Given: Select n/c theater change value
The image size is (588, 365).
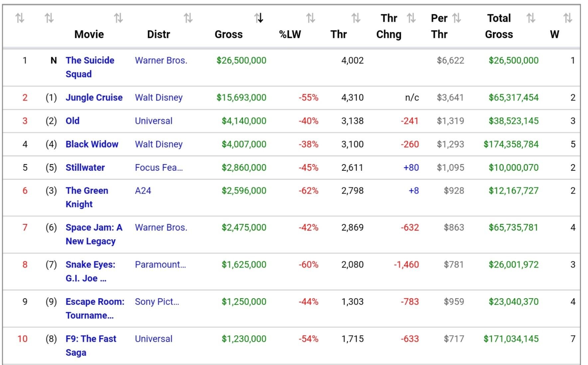Looking at the screenshot, I should tap(412, 97).
